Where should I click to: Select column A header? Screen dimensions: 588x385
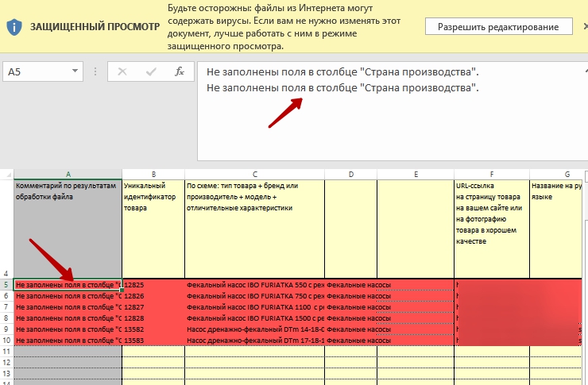(x=68, y=174)
